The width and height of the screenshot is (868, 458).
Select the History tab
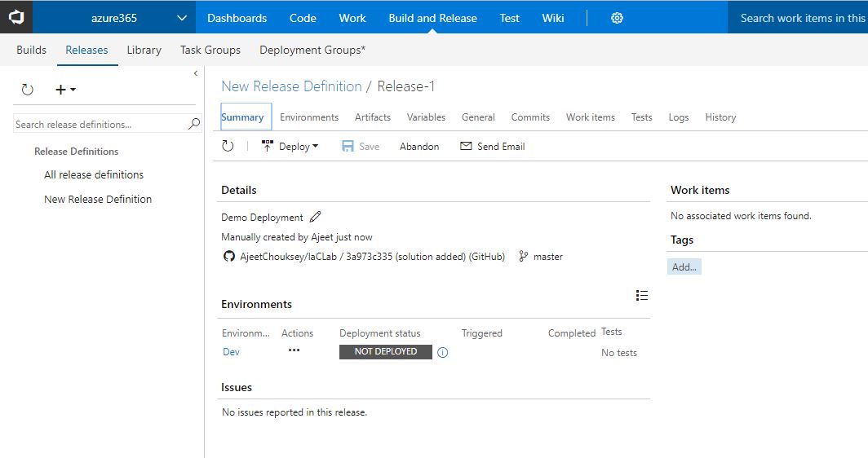[x=720, y=117]
